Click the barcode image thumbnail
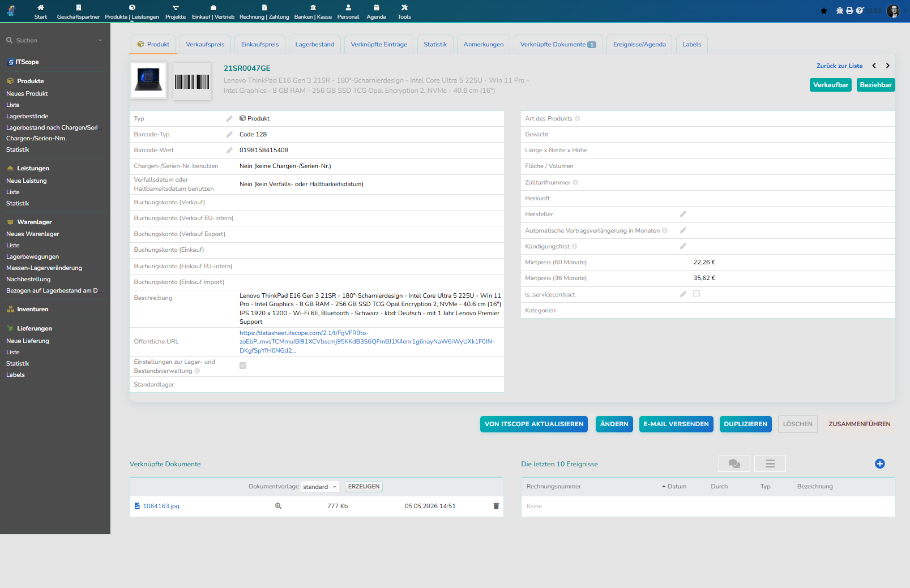This screenshot has height=588, width=910. 192,81
